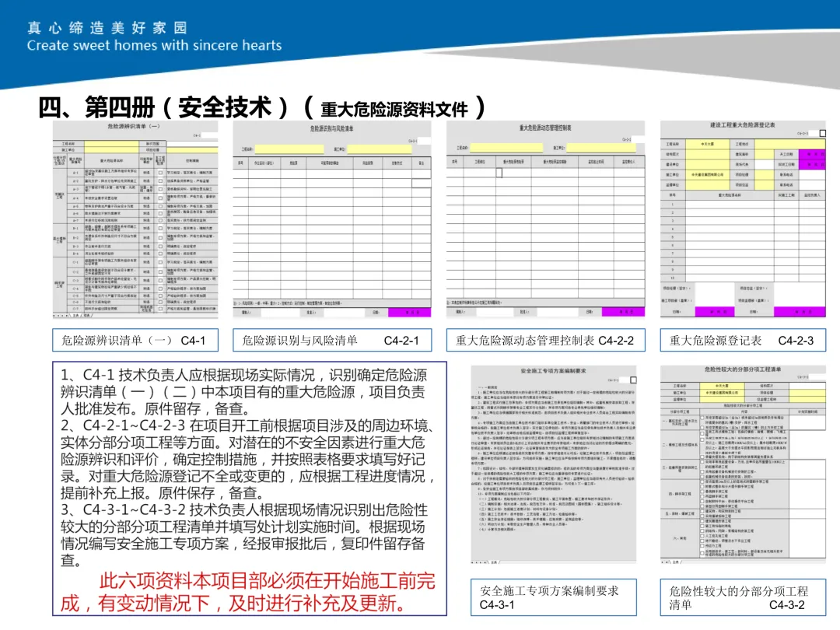Click the magenta date cell in 重大危险源动态管理控制表 form
840x630 pixels.
pos(623,312)
